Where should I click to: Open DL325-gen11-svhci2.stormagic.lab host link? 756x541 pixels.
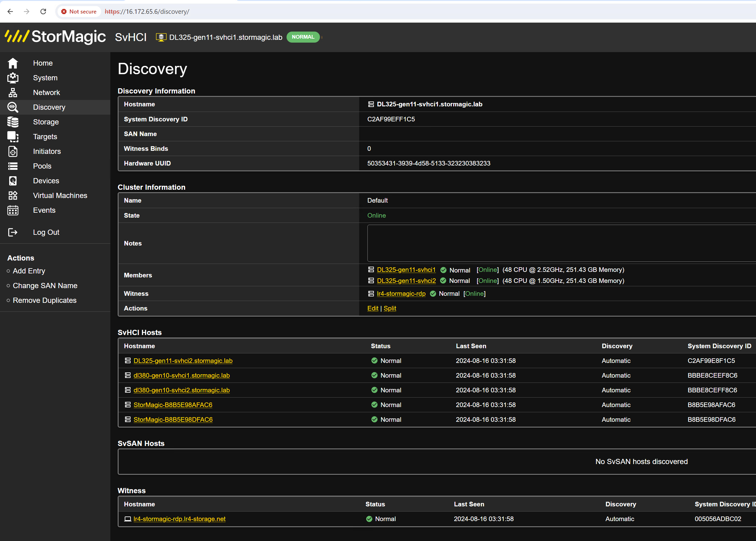pyautogui.click(x=183, y=360)
